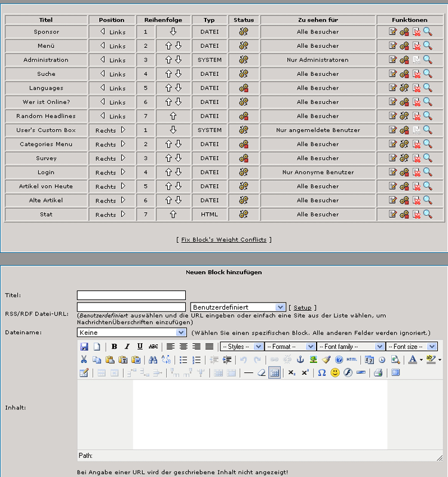The width and height of the screenshot is (448, 477).
Task: Click the cleanup messy code broom icon
Action: click(326, 360)
